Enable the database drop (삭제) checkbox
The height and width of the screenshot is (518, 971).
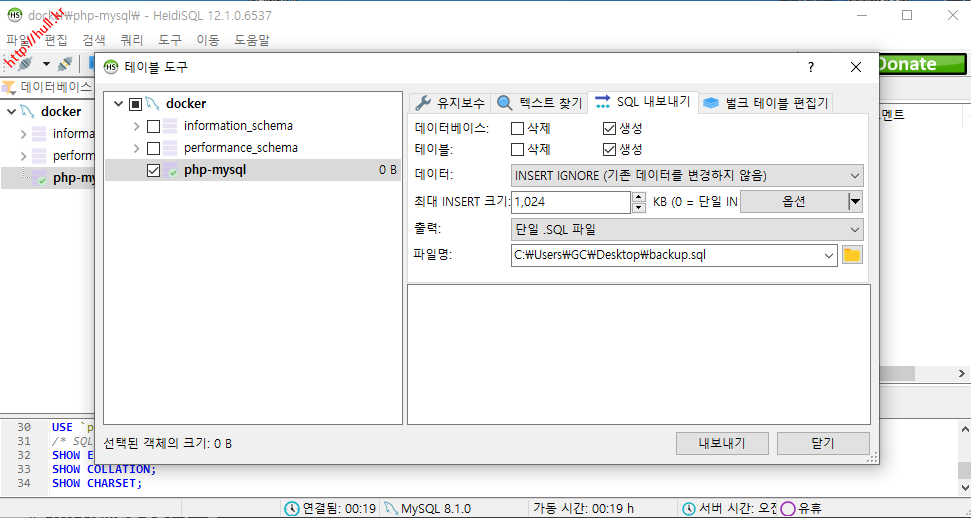(x=518, y=128)
